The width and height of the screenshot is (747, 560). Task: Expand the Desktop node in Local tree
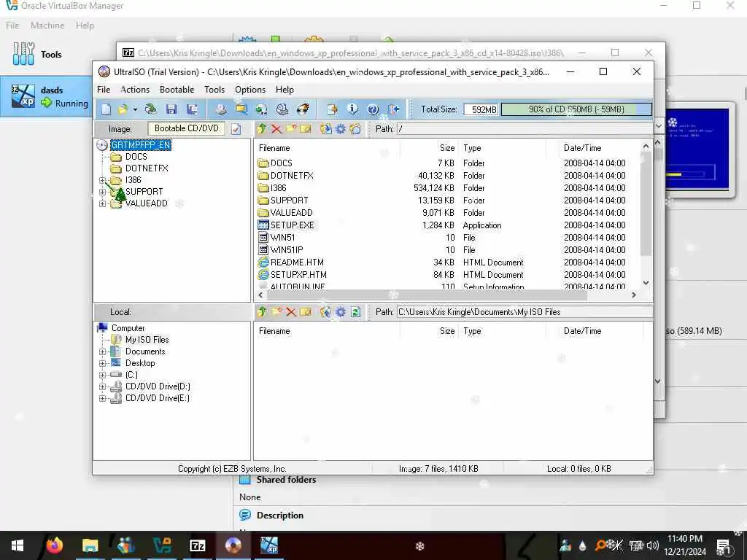(102, 363)
